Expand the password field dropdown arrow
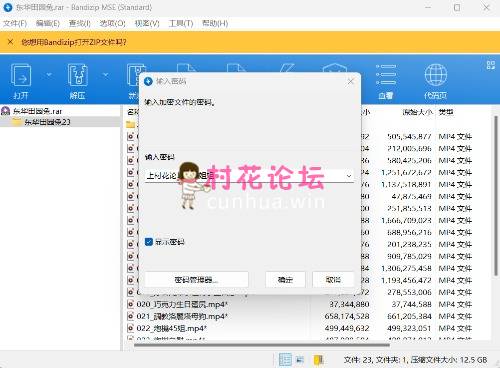This screenshot has height=368, width=500. point(349,176)
